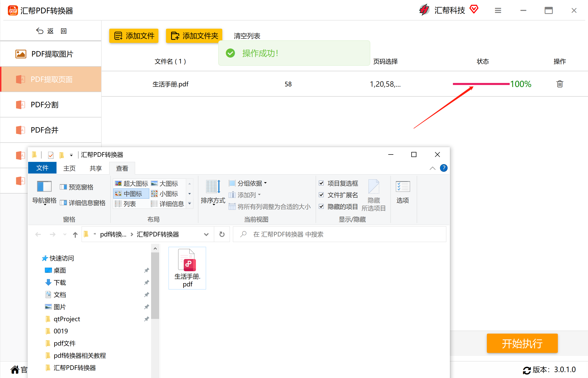
Task: Toggle the 详细信息窗格 details pane
Action: coord(83,203)
